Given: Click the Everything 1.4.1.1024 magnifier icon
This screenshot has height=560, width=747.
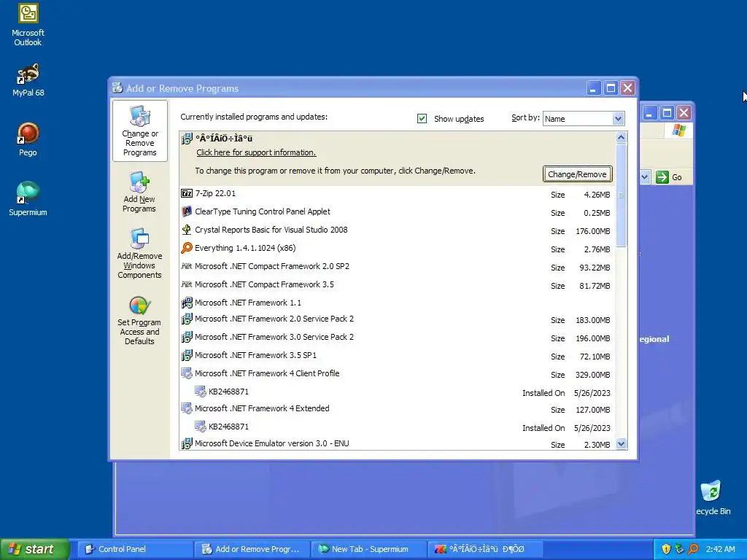Looking at the screenshot, I should pyautogui.click(x=186, y=248).
